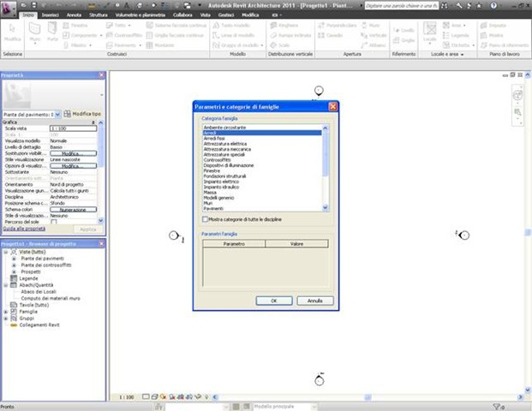The image size is (532, 411).
Task: Select the Montante mullion tool
Action: pos(160,45)
